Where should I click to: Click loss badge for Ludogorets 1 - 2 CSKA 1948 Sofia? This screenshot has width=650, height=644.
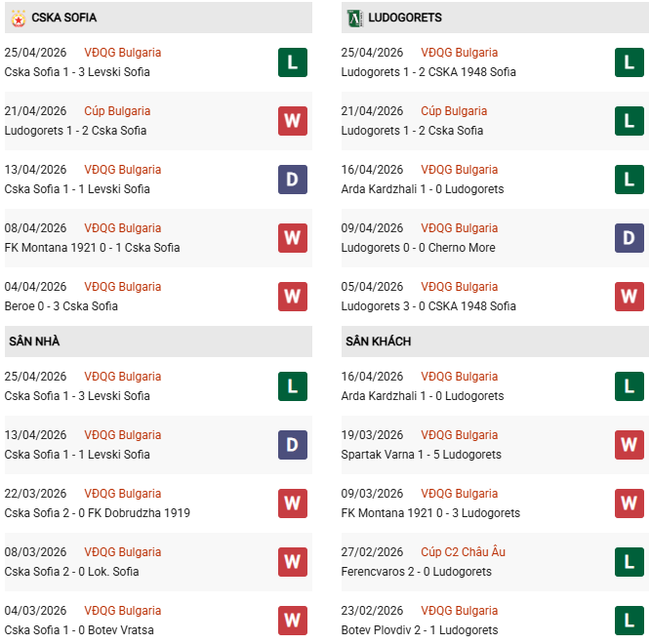click(x=630, y=62)
